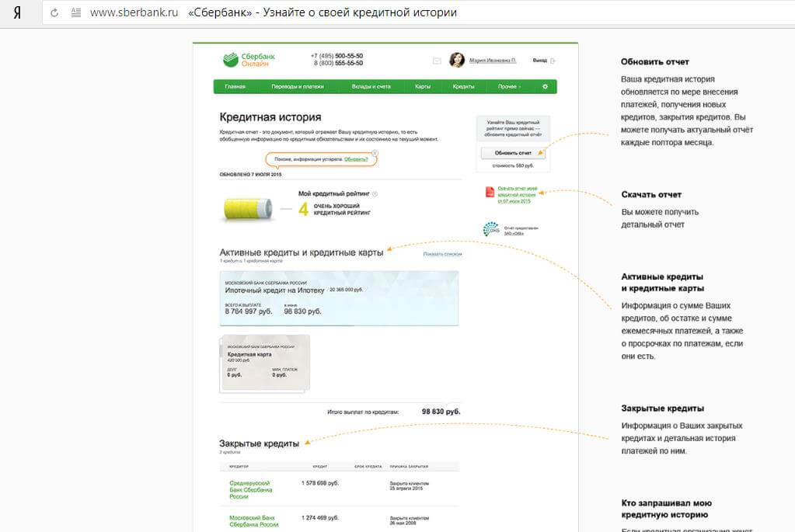Click the 1 274 469 руб. credit amount
Viewport: 795px width, 532px height.
(x=320, y=518)
